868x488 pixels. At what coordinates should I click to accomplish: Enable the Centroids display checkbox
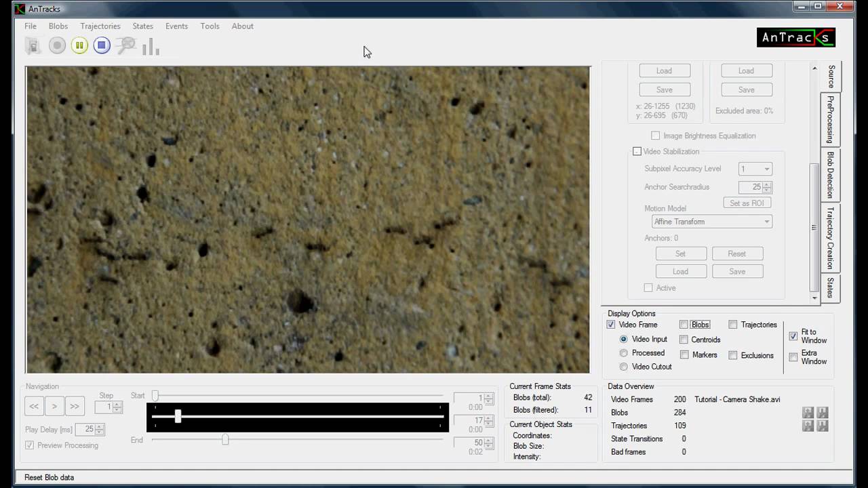tap(684, 340)
